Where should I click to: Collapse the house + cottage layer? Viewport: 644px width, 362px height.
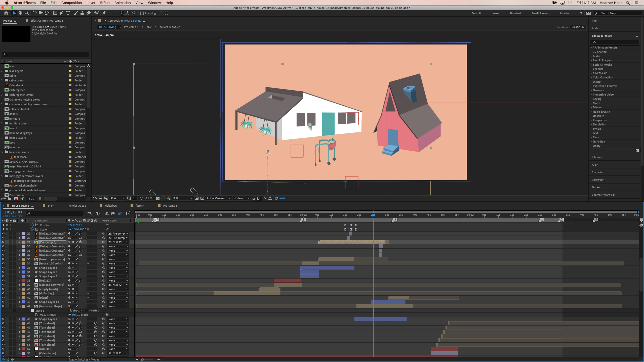[x=20, y=306]
